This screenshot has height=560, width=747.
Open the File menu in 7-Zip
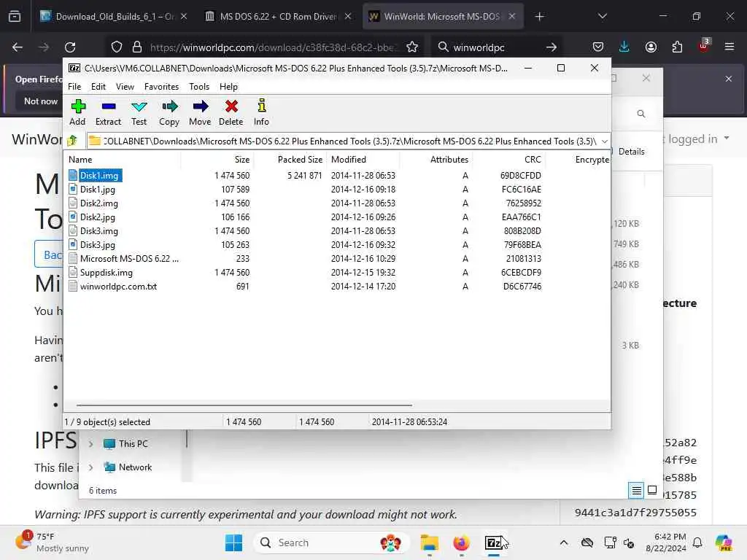[x=74, y=87]
